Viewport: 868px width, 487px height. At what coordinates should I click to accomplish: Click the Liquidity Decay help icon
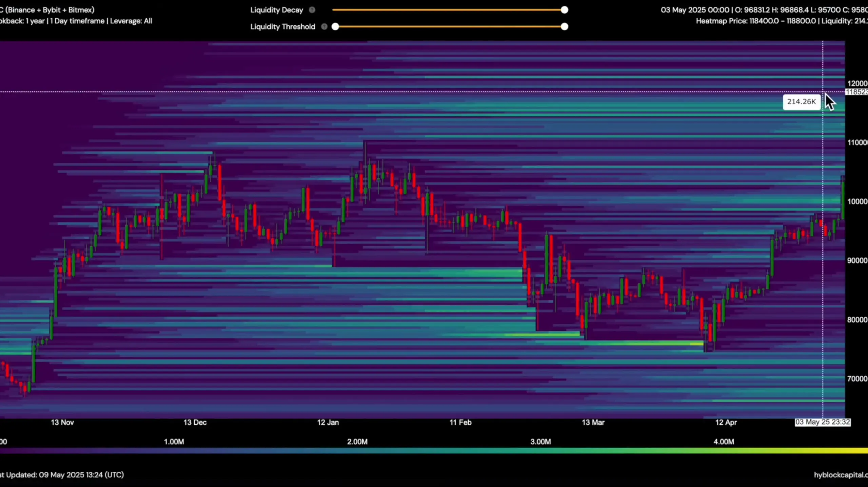[x=312, y=10]
